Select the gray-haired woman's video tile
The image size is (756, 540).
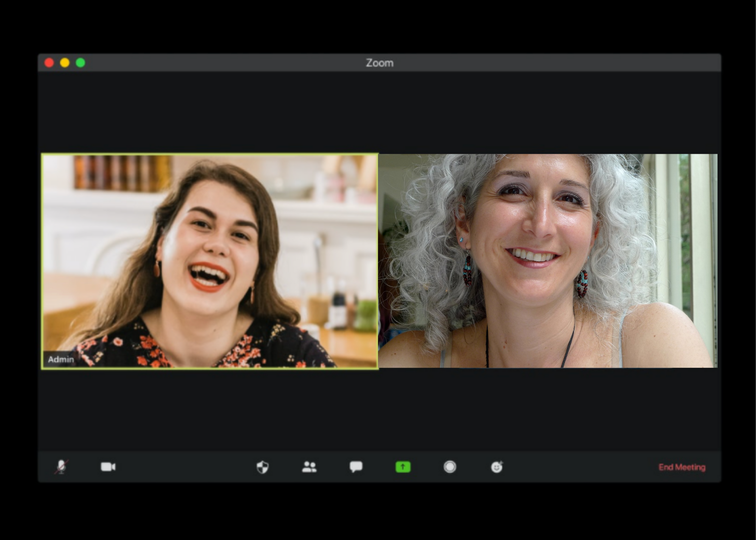point(547,261)
